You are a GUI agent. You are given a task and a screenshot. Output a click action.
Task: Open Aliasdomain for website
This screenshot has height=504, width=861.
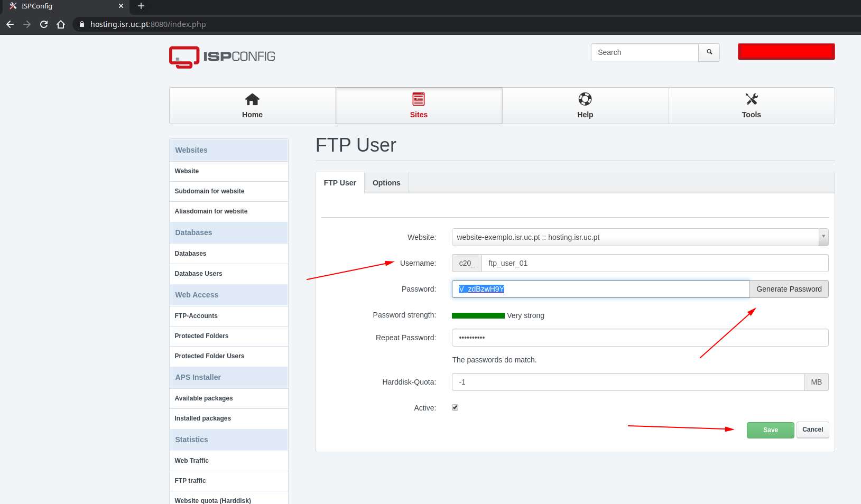[x=229, y=211]
